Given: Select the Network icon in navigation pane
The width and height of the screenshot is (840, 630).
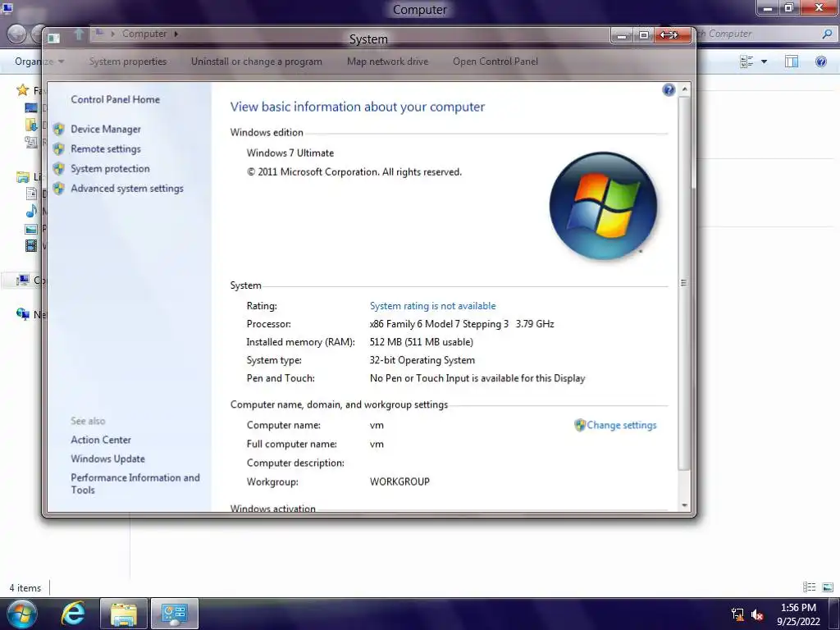Looking at the screenshot, I should (x=22, y=314).
